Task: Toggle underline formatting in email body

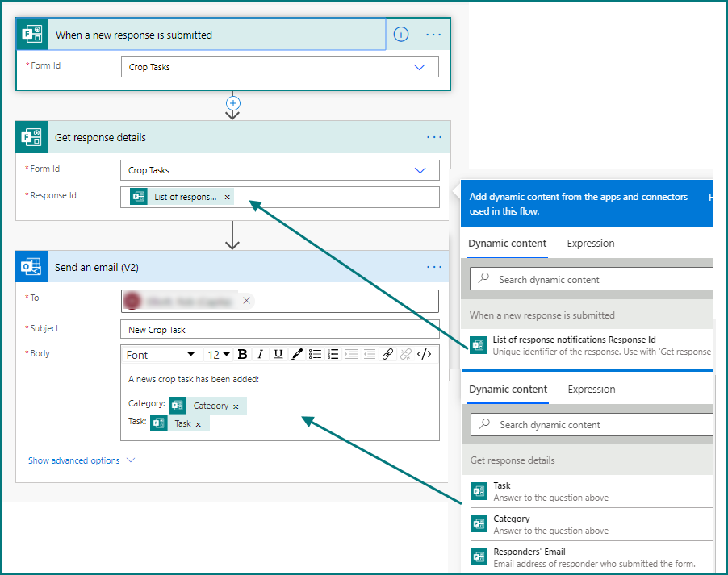Action: [278, 355]
